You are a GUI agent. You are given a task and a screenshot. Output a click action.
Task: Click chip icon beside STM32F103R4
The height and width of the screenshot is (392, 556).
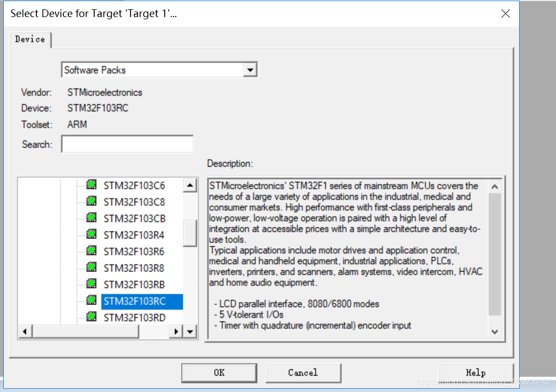(x=91, y=234)
